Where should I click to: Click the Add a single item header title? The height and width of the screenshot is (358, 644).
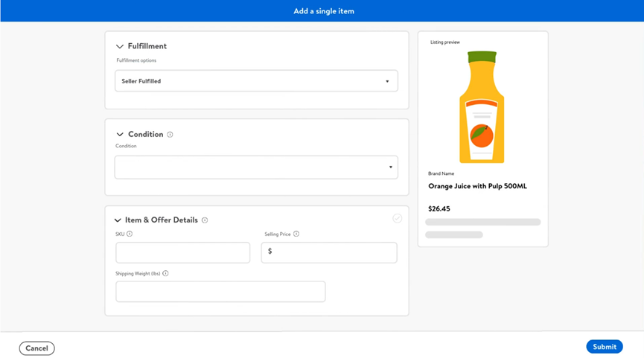pos(323,11)
